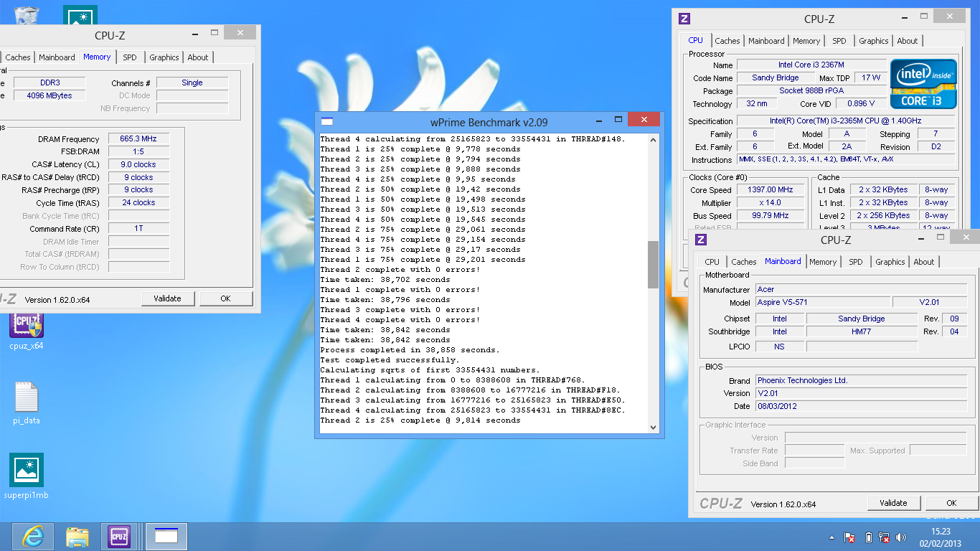
Task: Check the battery icon in the tray
Action: [869, 537]
